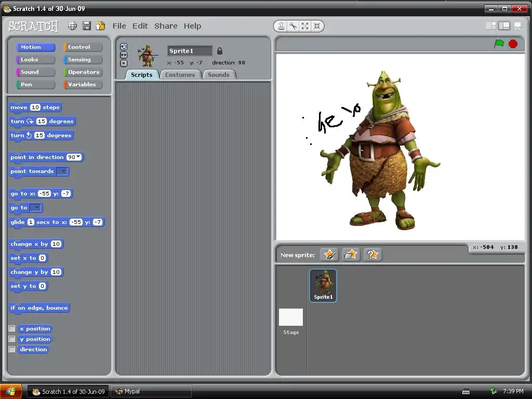Screen dimensions: 532x399
Task: Open the Share menu
Action: tap(166, 26)
